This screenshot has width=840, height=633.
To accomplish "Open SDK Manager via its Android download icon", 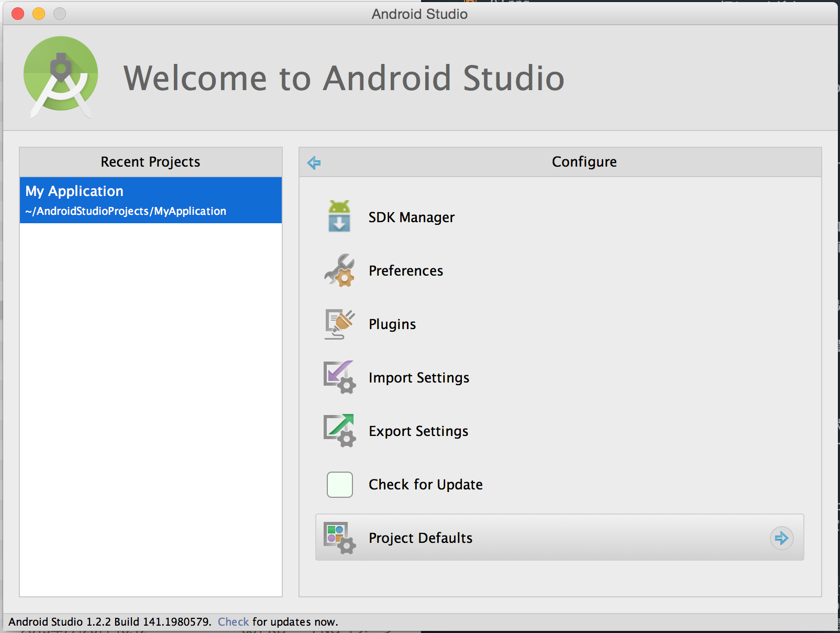I will (x=339, y=216).
